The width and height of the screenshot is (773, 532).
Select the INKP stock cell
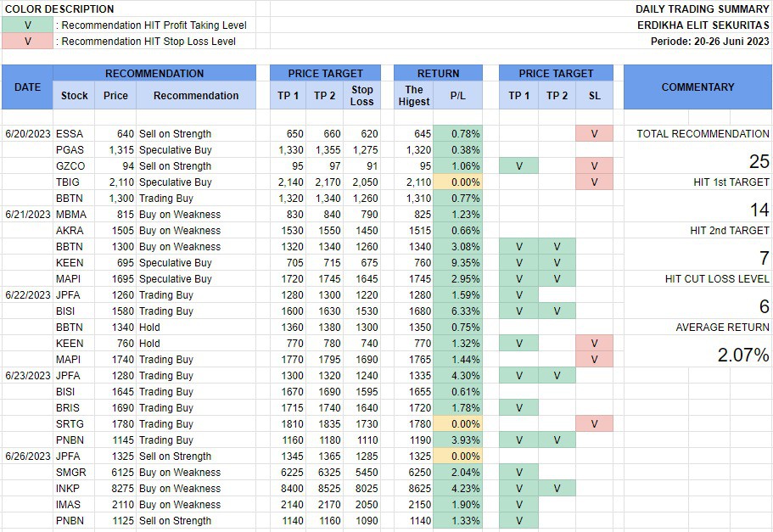click(x=70, y=489)
